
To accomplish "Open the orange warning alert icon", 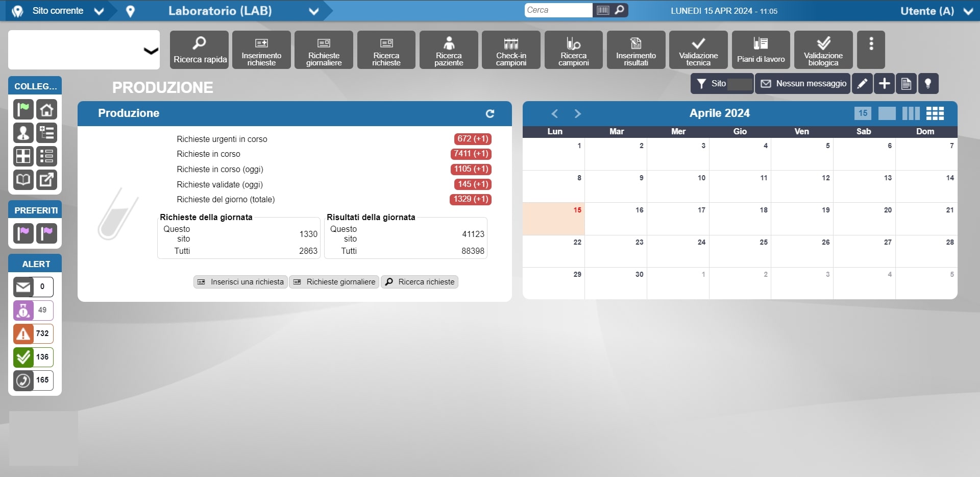I will pos(23,333).
